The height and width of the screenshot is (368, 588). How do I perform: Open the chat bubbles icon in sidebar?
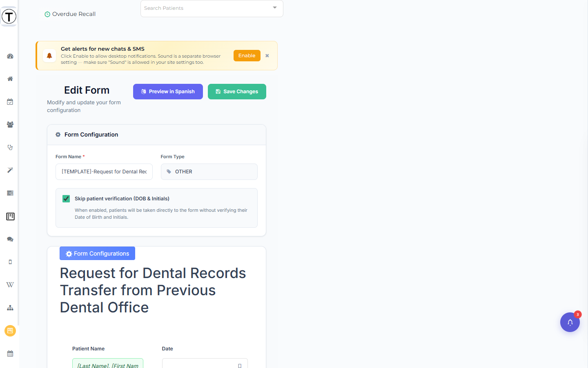tap(10, 239)
